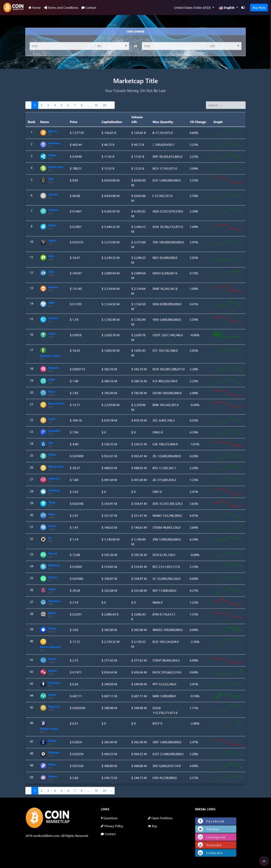Open the USD target currency dropdown

225,46
